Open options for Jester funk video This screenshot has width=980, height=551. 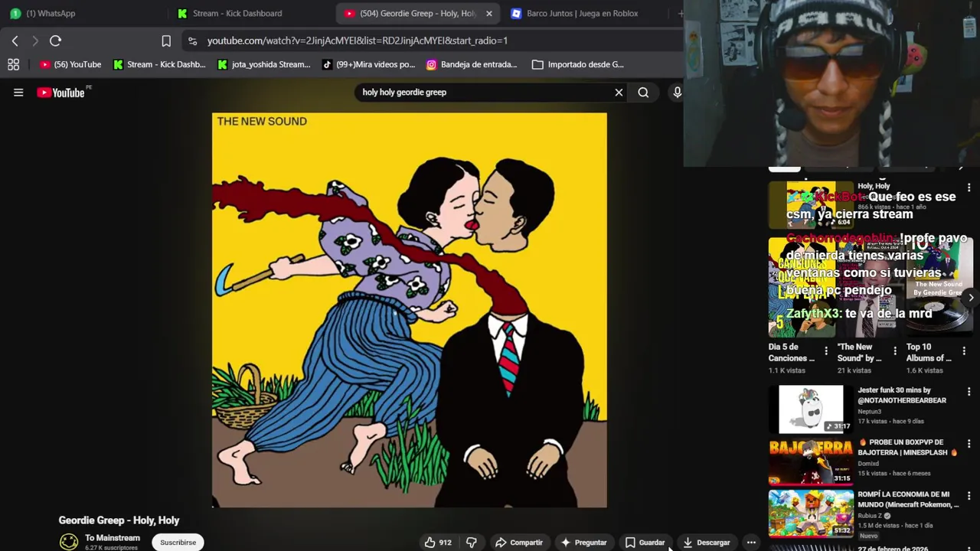tap(969, 391)
